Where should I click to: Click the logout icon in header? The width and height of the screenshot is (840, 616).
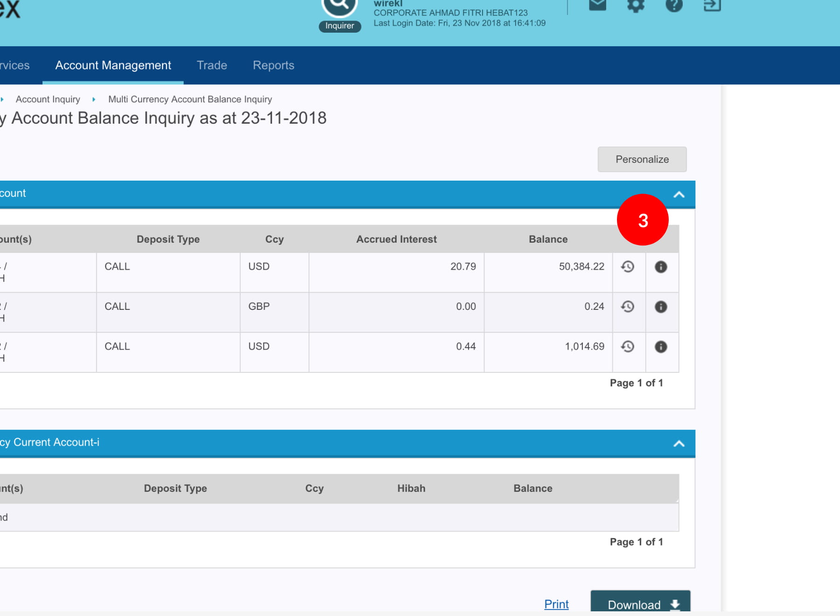pos(712,5)
